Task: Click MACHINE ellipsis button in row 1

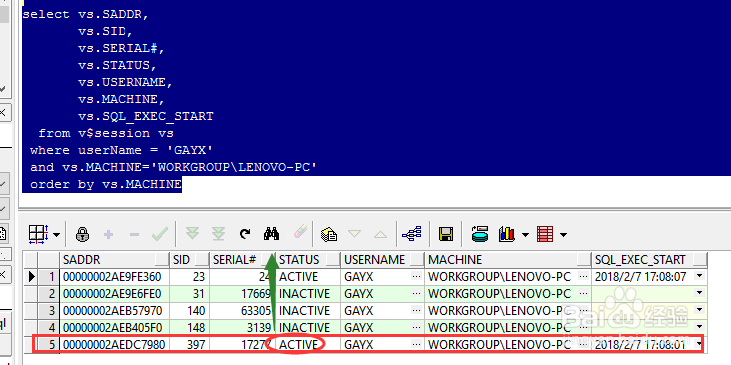Action: (583, 276)
